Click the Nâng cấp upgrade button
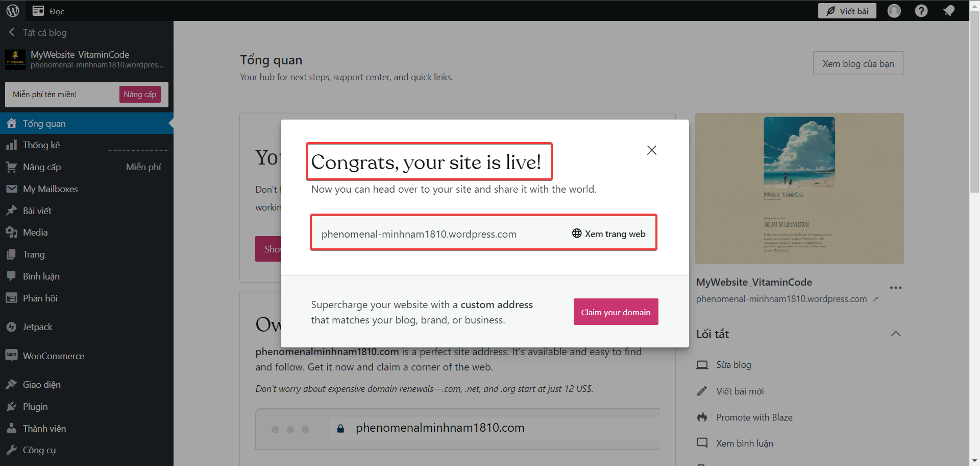The height and width of the screenshot is (466, 980). [140, 95]
